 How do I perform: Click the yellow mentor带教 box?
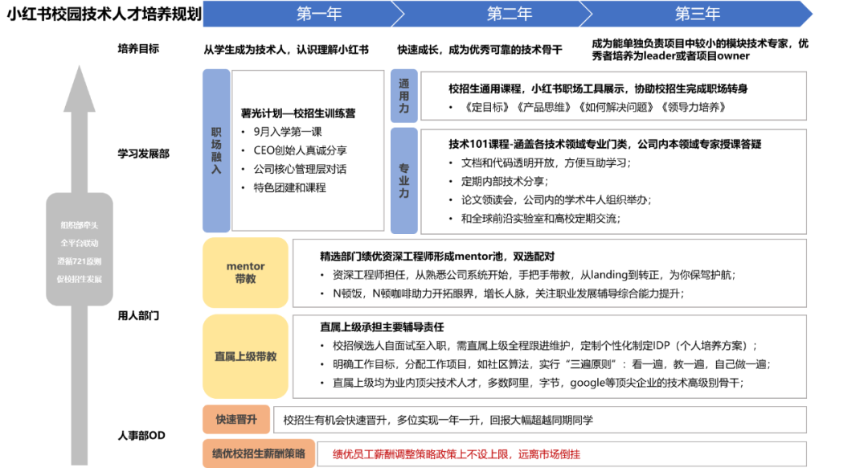[x=245, y=273]
